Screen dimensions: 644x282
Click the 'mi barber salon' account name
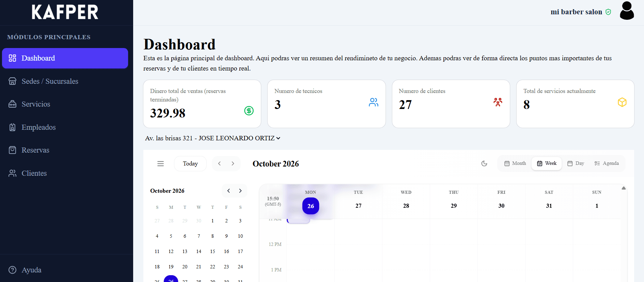(576, 12)
